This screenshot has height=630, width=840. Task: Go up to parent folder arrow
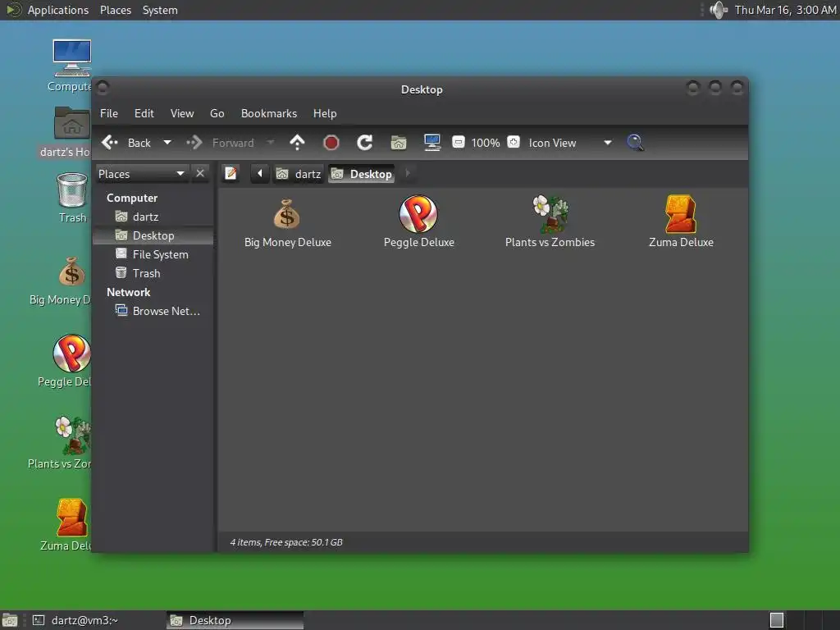(297, 143)
